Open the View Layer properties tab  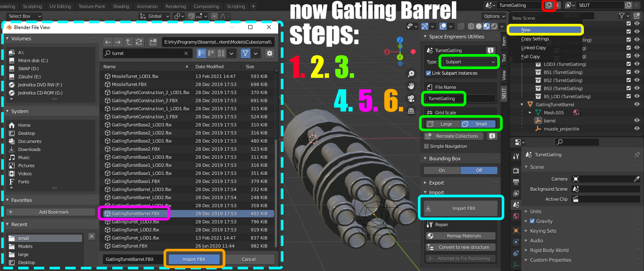pos(516,193)
